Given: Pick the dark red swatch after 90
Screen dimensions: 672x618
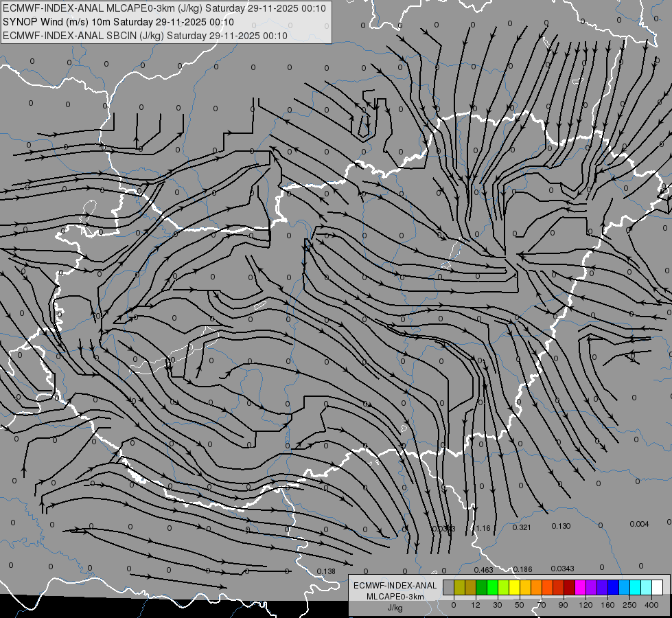Looking at the screenshot, I should point(570,587).
